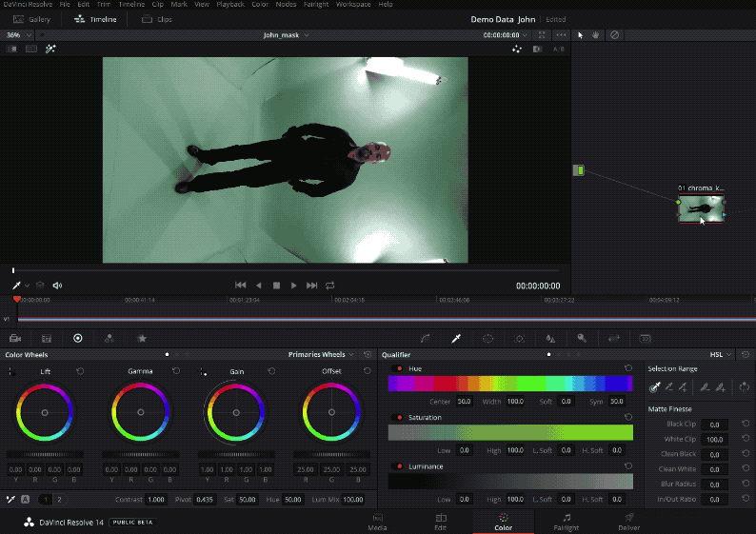Open the 3D stereoscopic palette icon

coord(646,338)
